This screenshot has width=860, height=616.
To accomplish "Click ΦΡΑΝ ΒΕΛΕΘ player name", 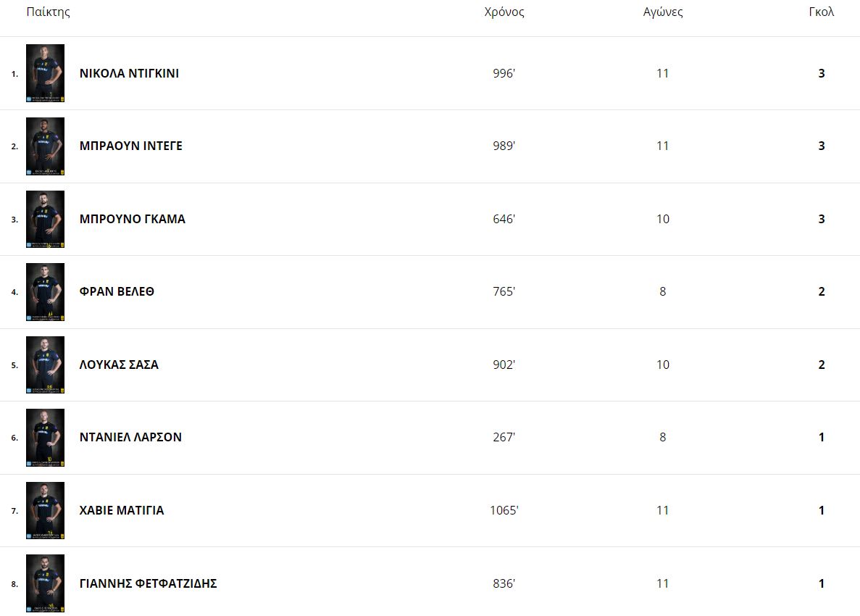I will pos(117,292).
